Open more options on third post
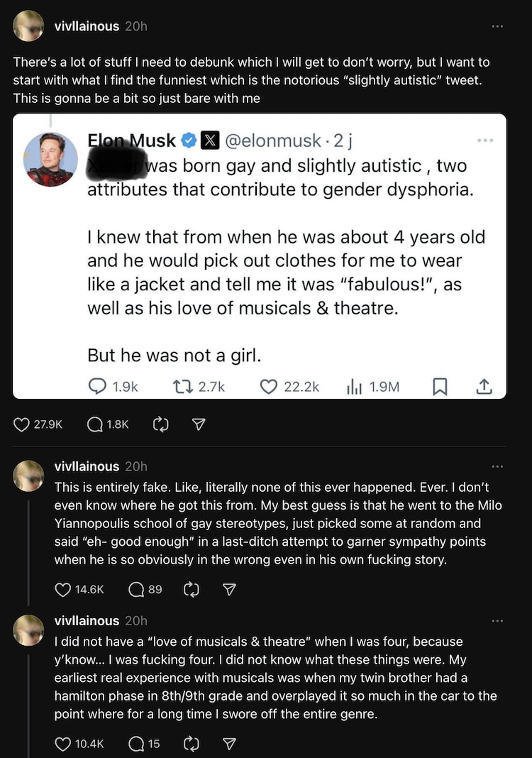The image size is (532, 758). coord(497,621)
